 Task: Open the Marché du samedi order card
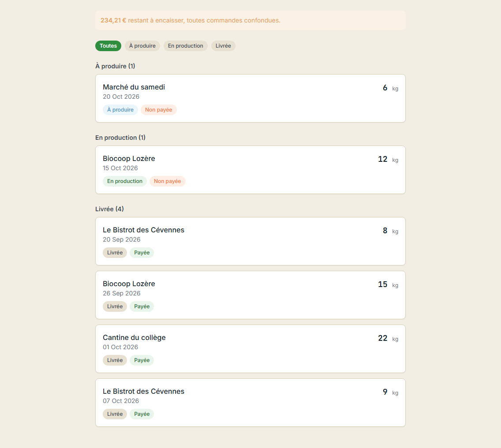pyautogui.click(x=250, y=98)
